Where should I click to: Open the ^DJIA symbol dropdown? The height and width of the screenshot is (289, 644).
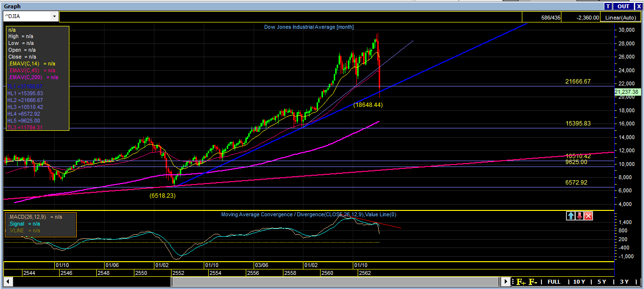pyautogui.click(x=54, y=16)
